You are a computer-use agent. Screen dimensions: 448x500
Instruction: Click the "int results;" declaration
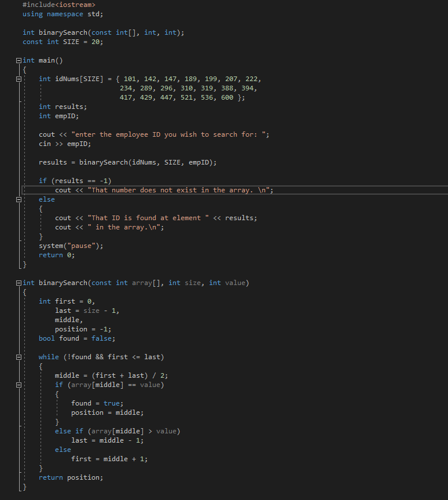pyautogui.click(x=63, y=107)
